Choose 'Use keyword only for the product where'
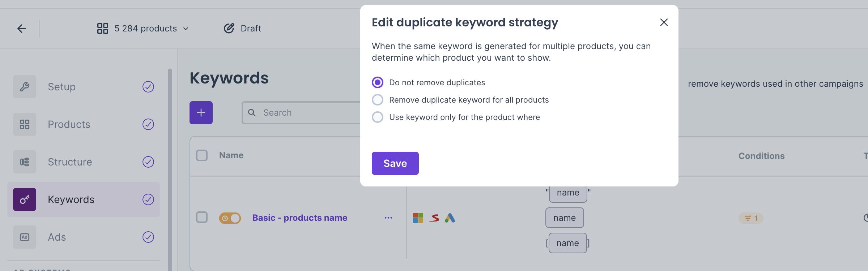868x271 pixels. pyautogui.click(x=378, y=117)
